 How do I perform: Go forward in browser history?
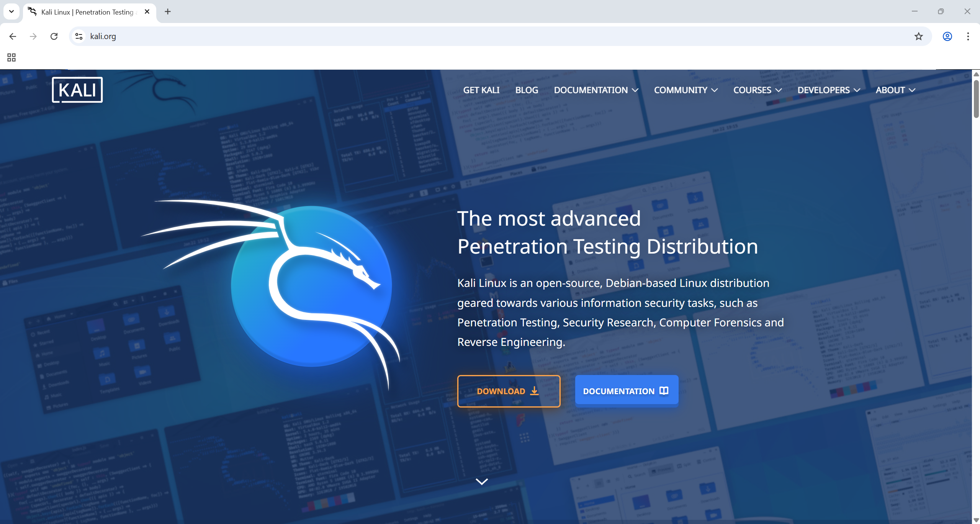[x=33, y=36]
